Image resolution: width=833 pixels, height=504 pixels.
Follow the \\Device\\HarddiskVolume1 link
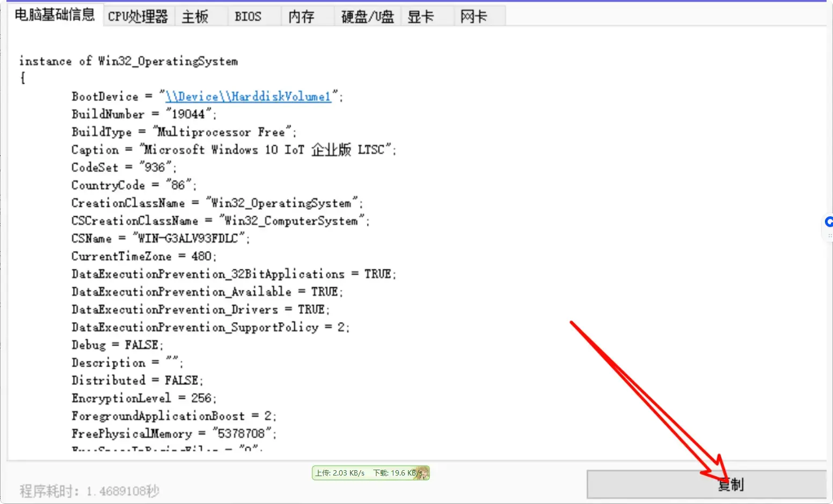tap(248, 97)
